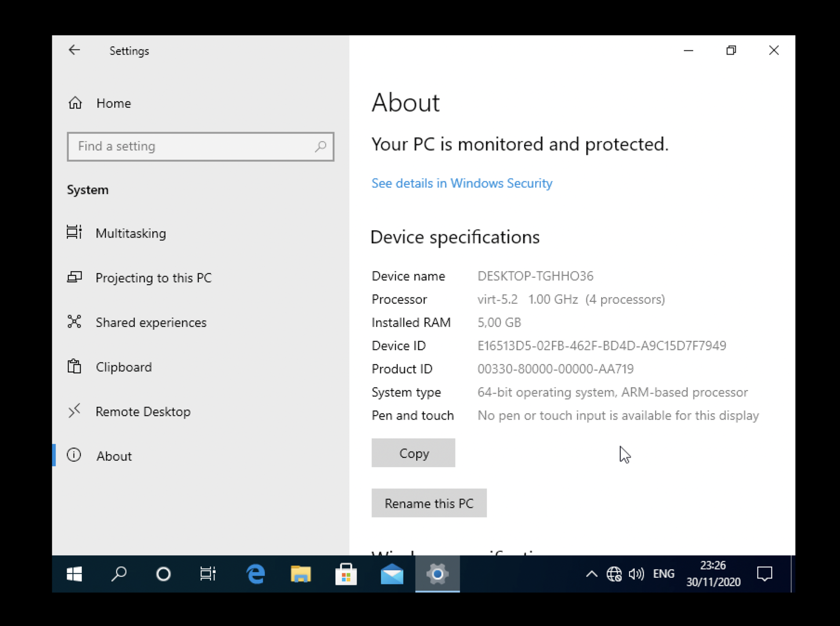Screen dimensions: 840x626
Task: Copy the device specifications
Action: pos(413,453)
